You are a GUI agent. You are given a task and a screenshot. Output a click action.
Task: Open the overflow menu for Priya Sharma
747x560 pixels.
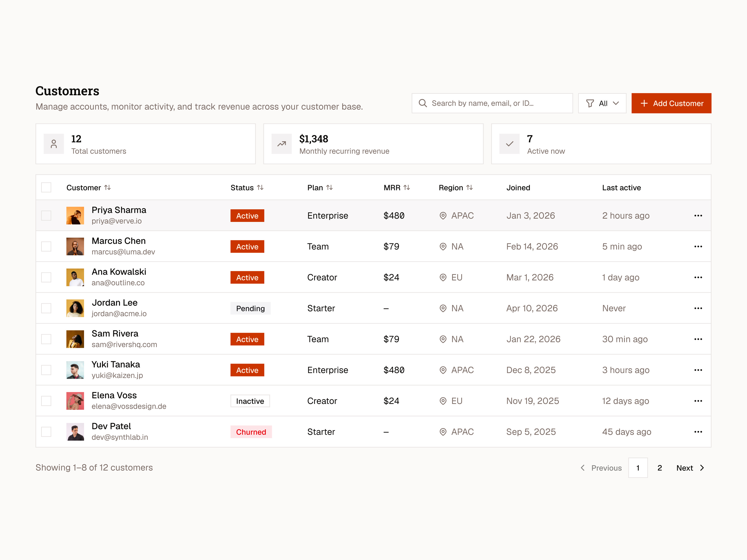tap(698, 215)
